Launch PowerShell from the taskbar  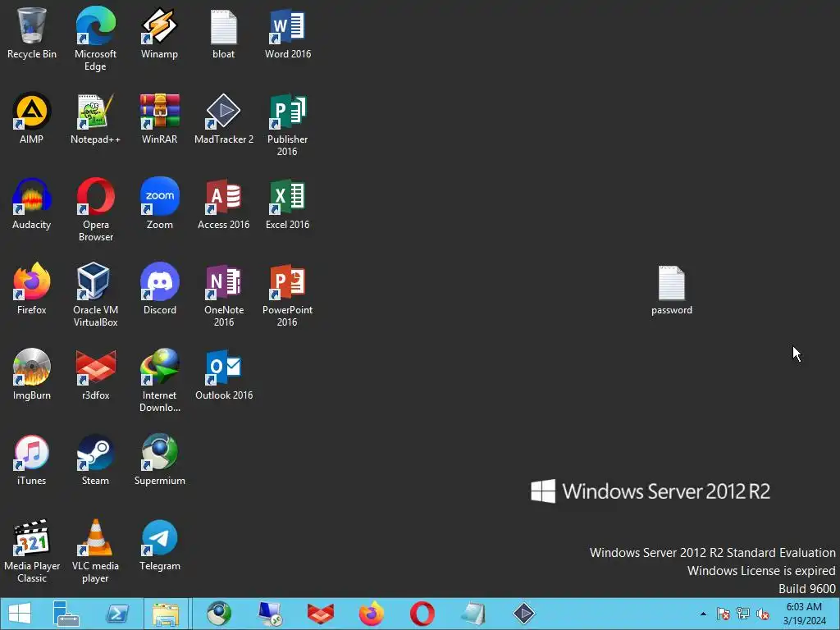tap(117, 614)
